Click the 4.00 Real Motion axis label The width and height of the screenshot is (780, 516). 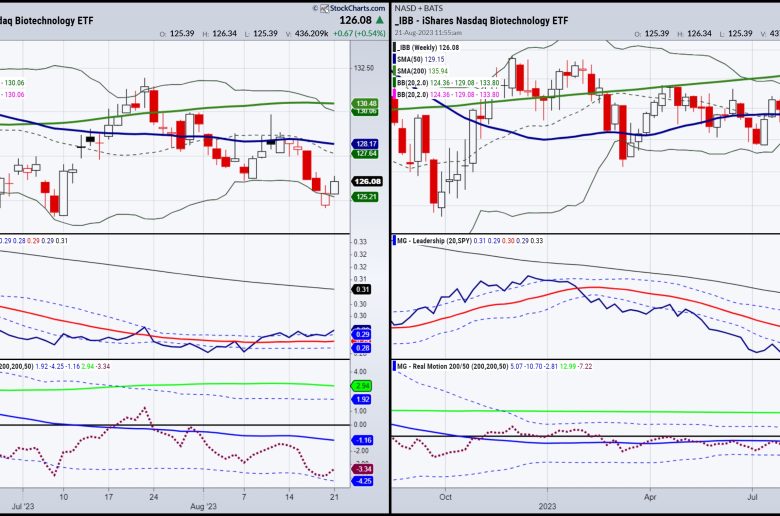pos(360,372)
